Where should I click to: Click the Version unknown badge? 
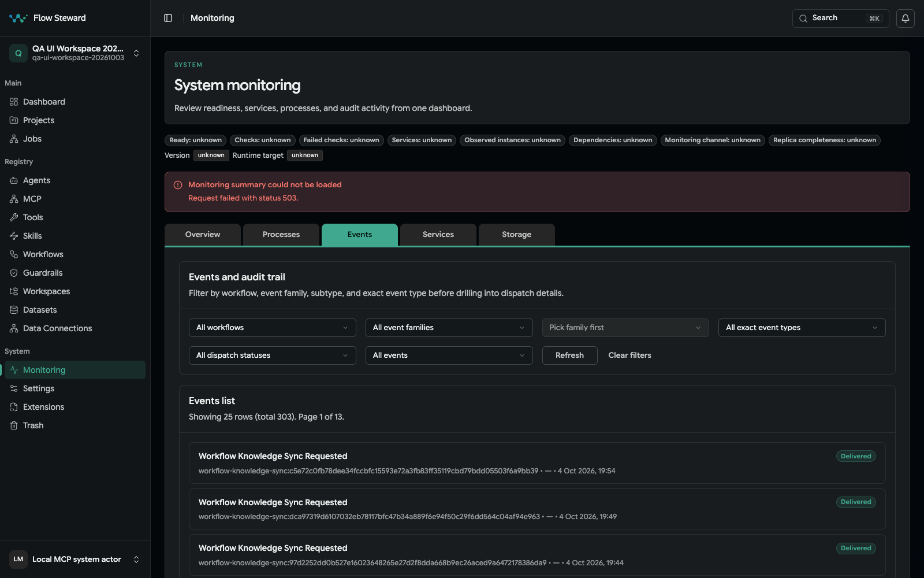click(211, 155)
